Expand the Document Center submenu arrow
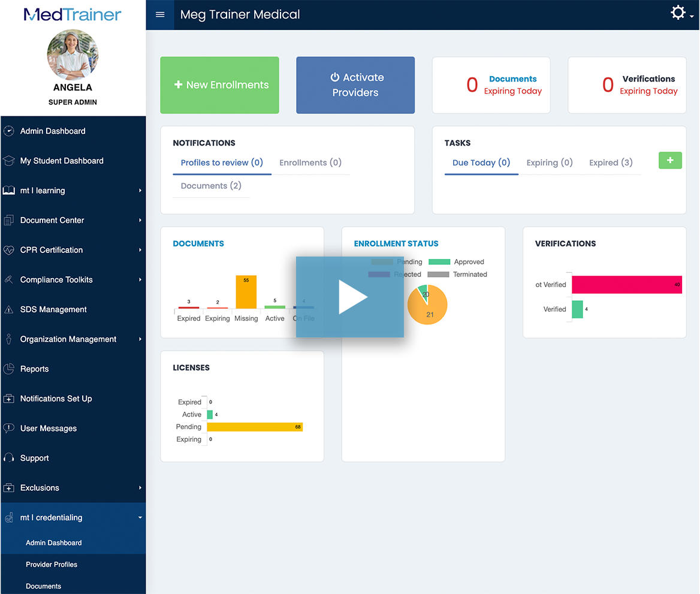Viewport: 700px width, 594px height. (x=140, y=220)
